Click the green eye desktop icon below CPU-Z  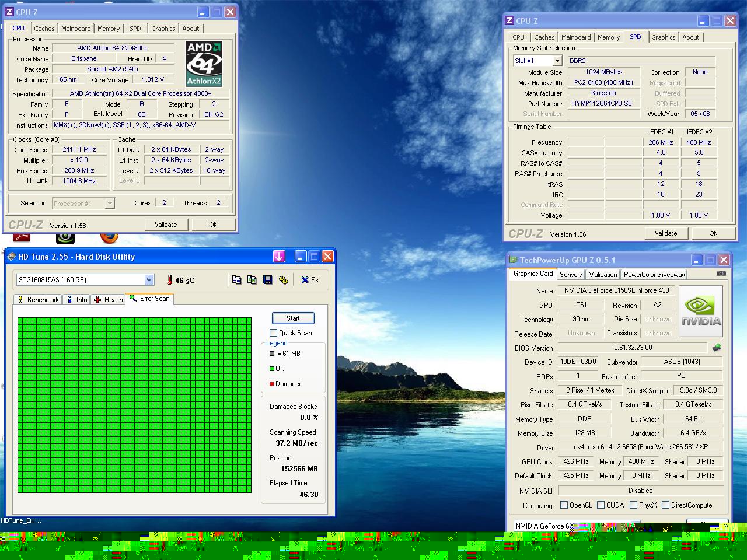click(65, 237)
